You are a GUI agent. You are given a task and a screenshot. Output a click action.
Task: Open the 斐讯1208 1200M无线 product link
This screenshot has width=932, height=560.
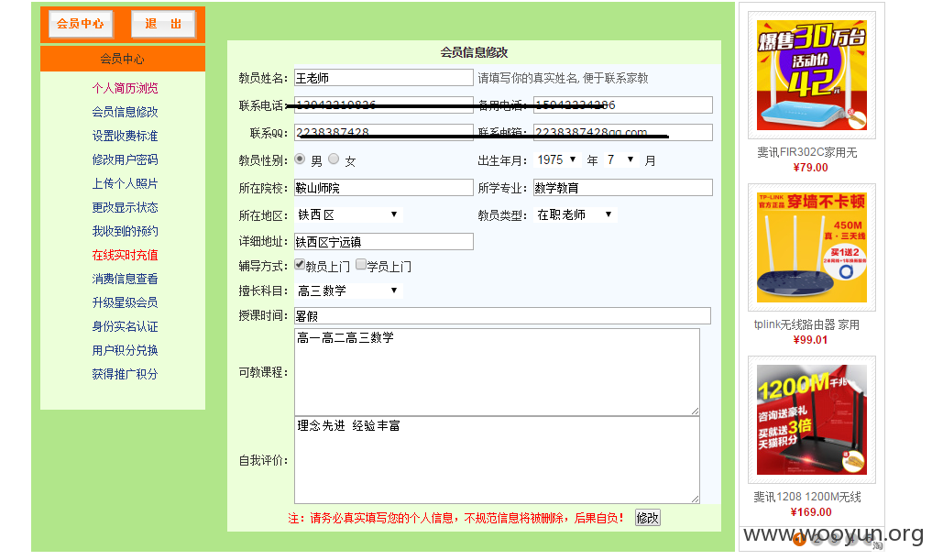click(x=807, y=497)
